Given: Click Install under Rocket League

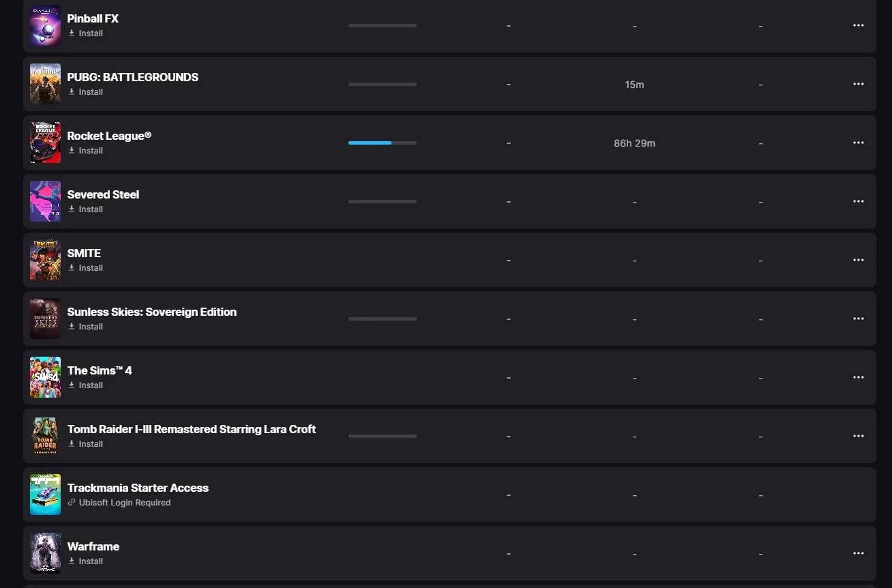Looking at the screenshot, I should click(85, 151).
